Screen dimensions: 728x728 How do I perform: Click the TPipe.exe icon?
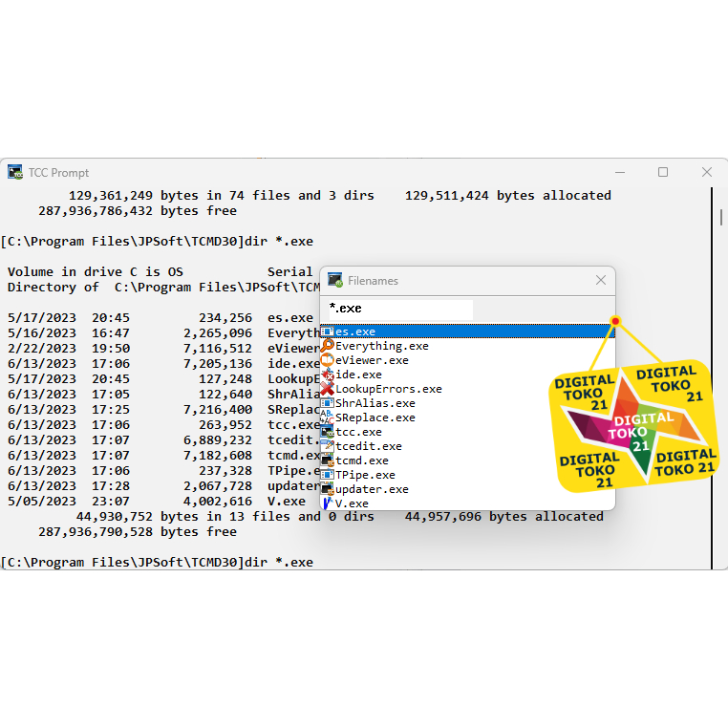[x=328, y=475]
